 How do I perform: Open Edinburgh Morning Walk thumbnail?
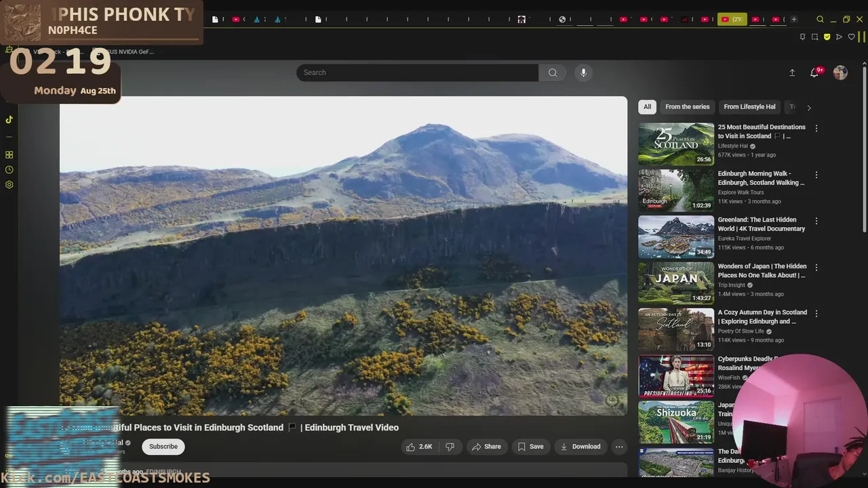click(676, 190)
